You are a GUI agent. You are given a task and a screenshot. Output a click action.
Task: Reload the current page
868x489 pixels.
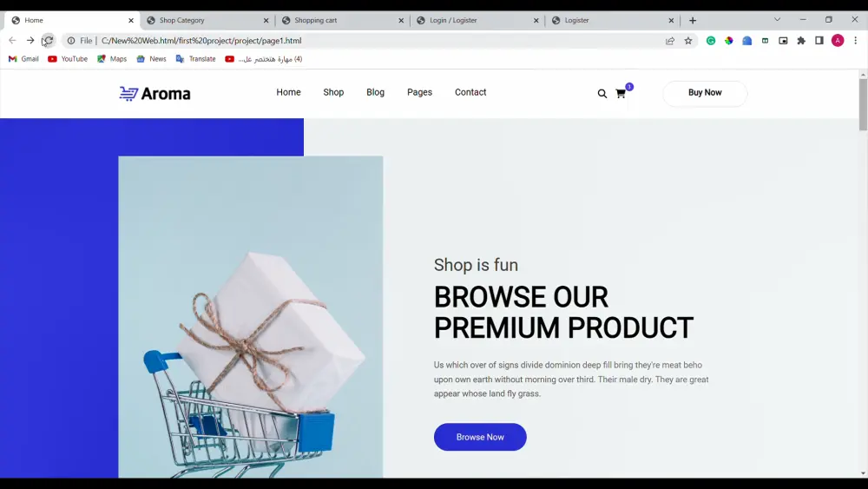tap(49, 41)
